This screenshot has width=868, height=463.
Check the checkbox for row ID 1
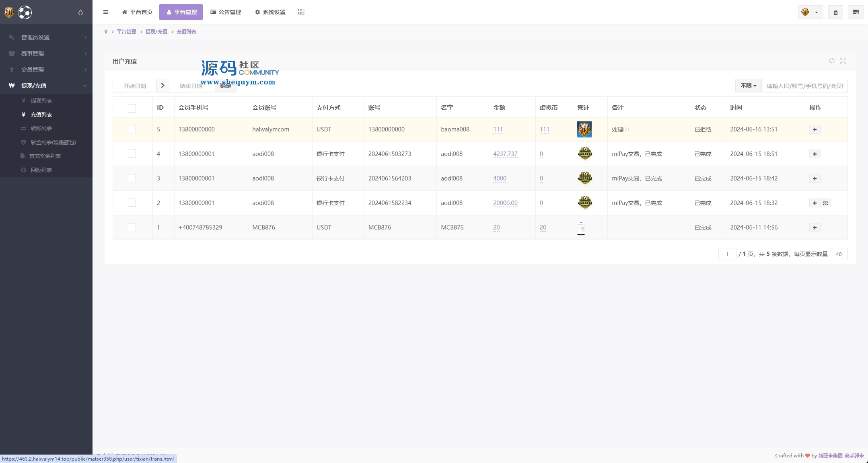point(132,227)
